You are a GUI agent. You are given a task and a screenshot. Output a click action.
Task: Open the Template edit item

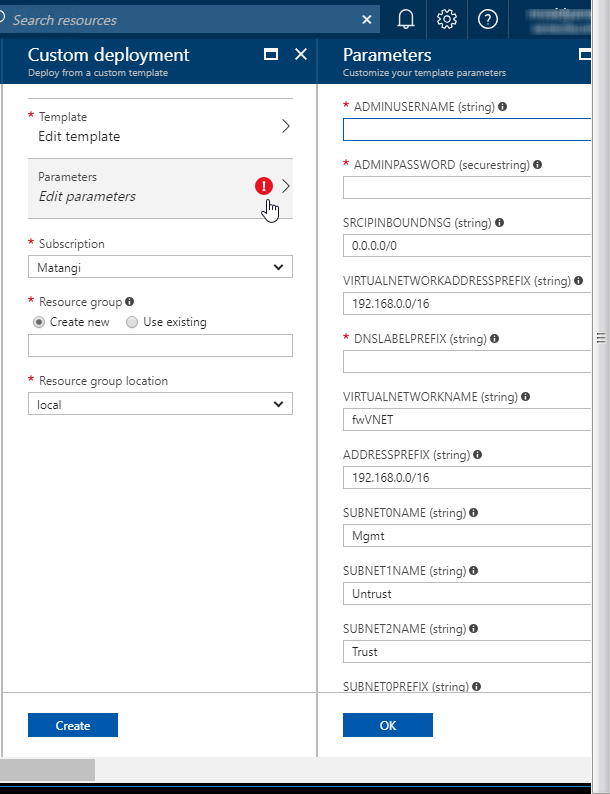coord(150,127)
